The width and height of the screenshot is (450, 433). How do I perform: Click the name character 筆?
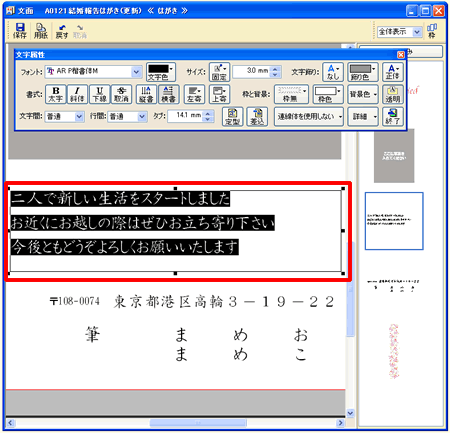tap(92, 335)
